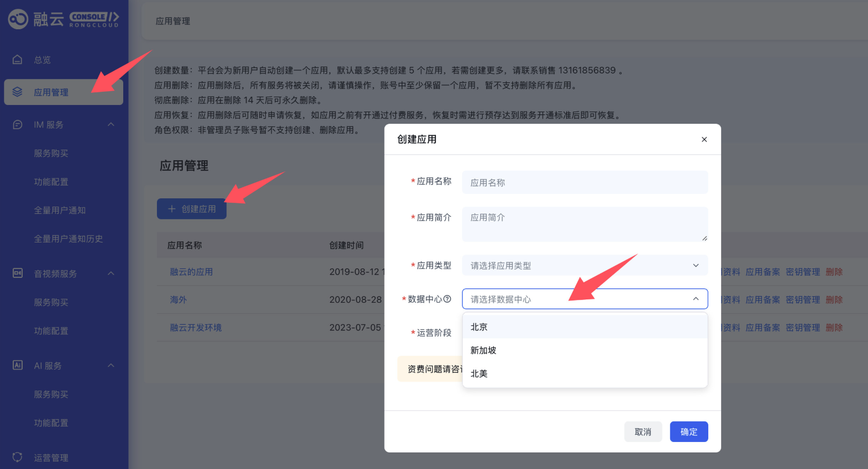This screenshot has height=469, width=868.
Task: Click the IM 服务 chat icon
Action: pos(18,125)
